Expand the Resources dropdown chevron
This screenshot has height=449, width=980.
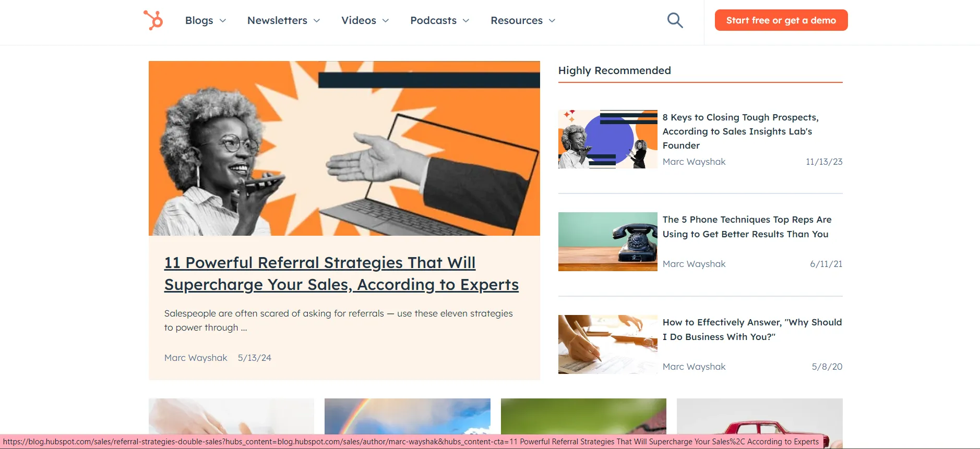tap(552, 21)
